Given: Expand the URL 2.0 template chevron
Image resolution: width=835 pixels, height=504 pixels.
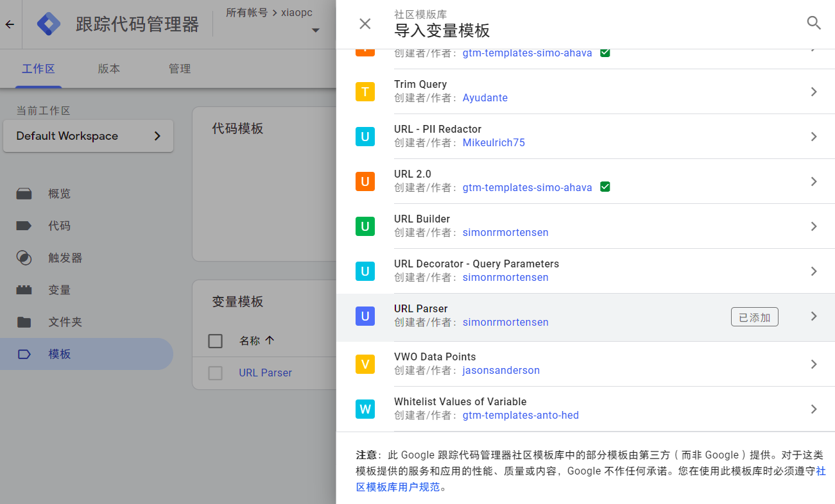Looking at the screenshot, I should [x=814, y=181].
